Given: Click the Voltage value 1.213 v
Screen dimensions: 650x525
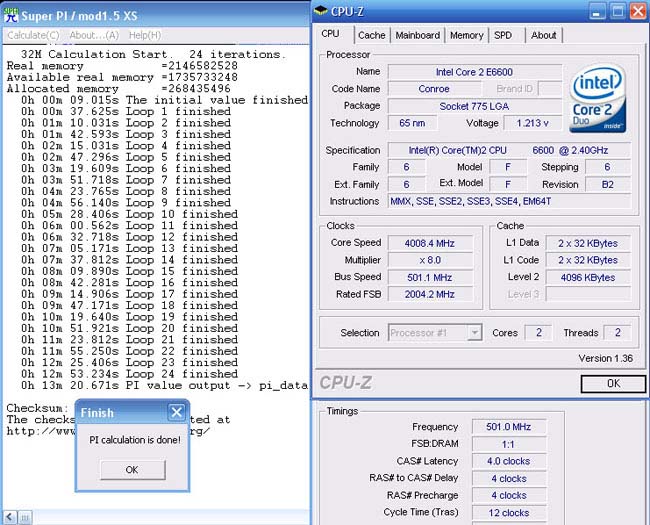Looking at the screenshot, I should (533, 123).
